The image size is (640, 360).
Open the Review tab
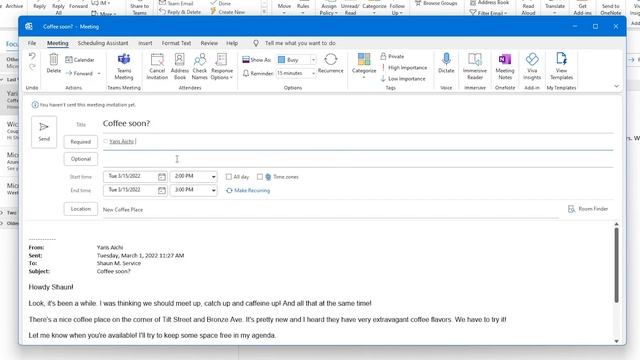coord(209,43)
